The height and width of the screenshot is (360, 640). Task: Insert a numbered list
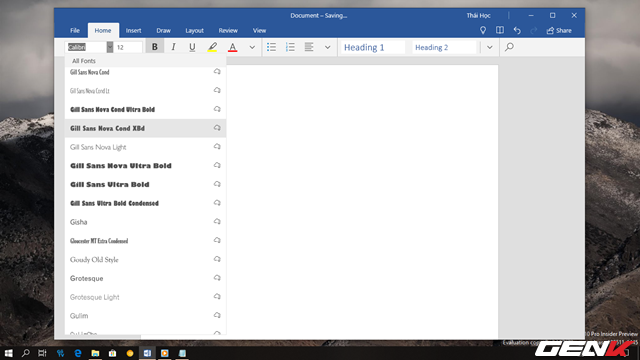coord(290,47)
